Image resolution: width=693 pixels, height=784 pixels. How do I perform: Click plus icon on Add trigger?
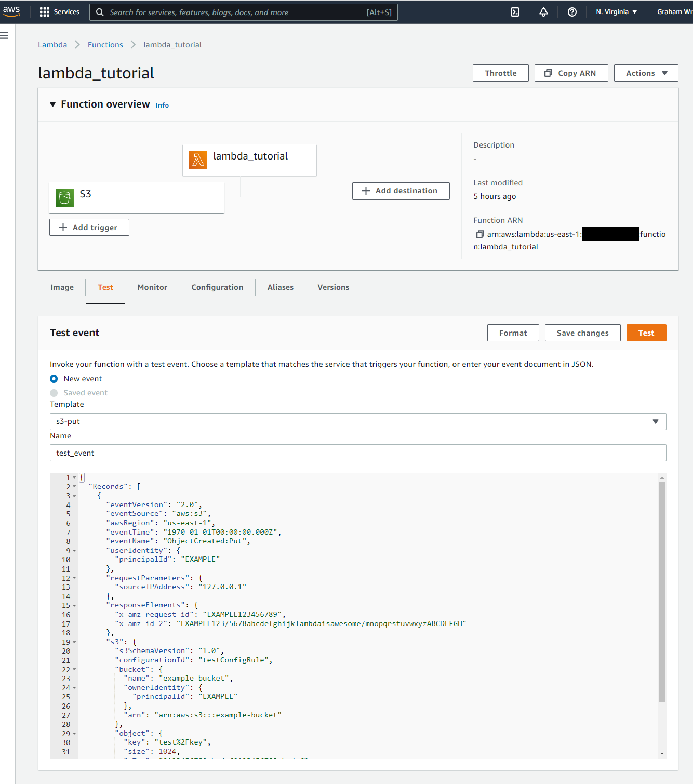click(63, 227)
